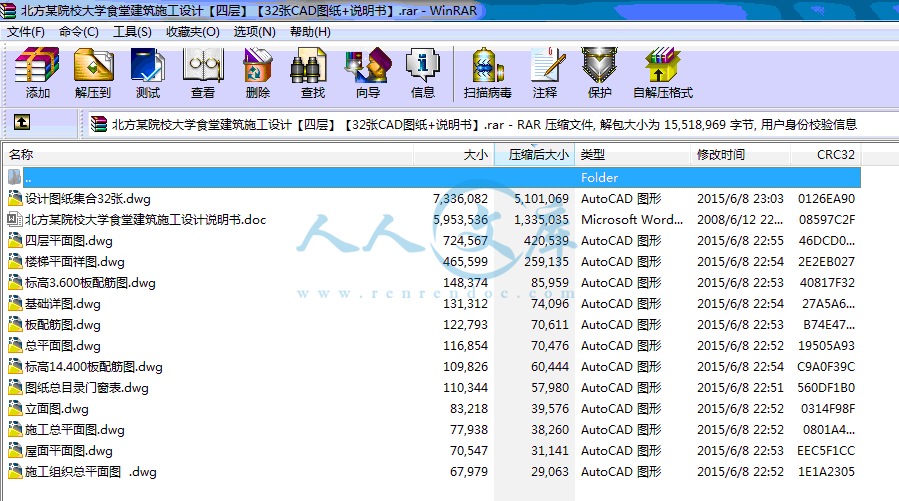The height and width of the screenshot is (501, 899).
Task: Sort by Modified (修改时间) column header
Action: (x=740, y=155)
